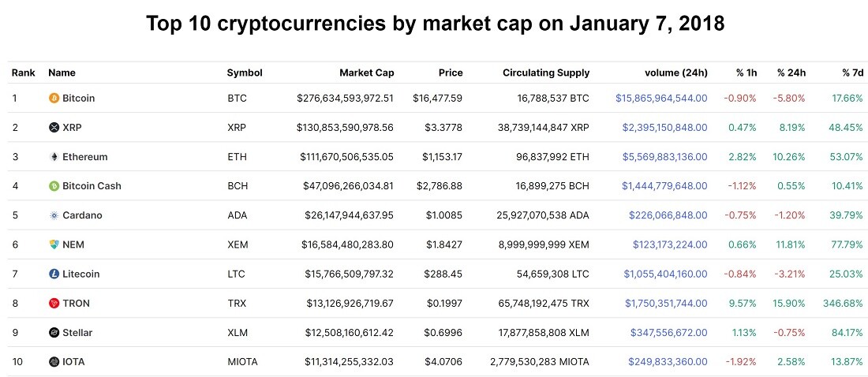Open Ethereum's 24h volume link
Image resolution: width=868 pixels, height=377 pixels.
(x=665, y=157)
